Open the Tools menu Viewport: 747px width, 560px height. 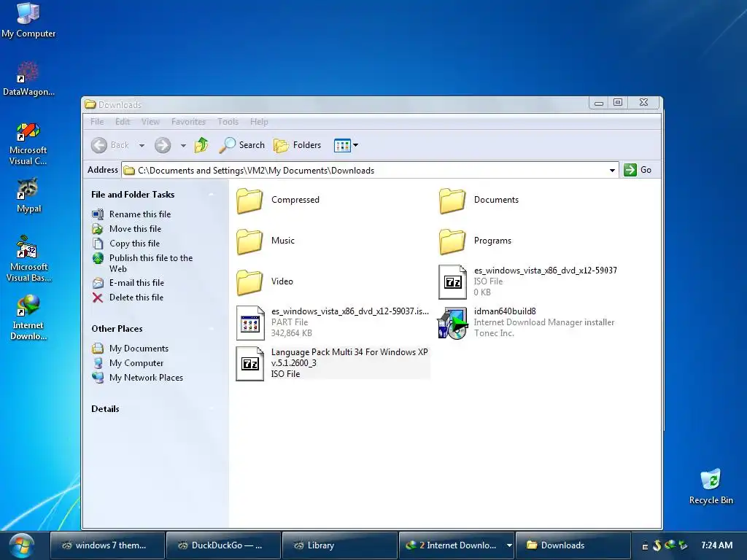(228, 122)
